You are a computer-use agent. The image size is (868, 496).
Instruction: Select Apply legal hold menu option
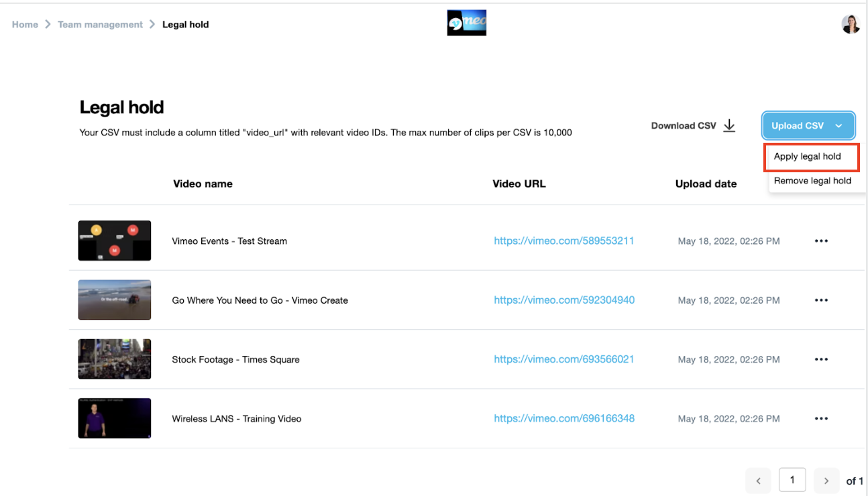pos(807,156)
